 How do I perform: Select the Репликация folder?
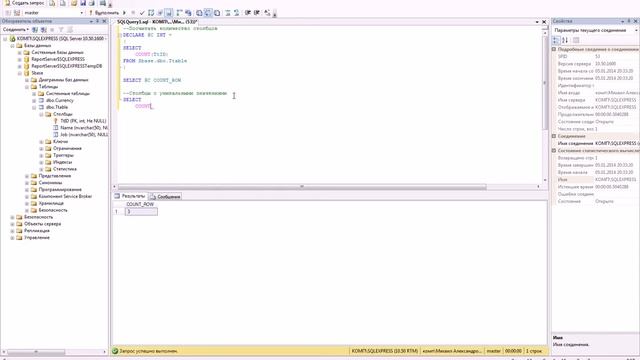(x=37, y=231)
